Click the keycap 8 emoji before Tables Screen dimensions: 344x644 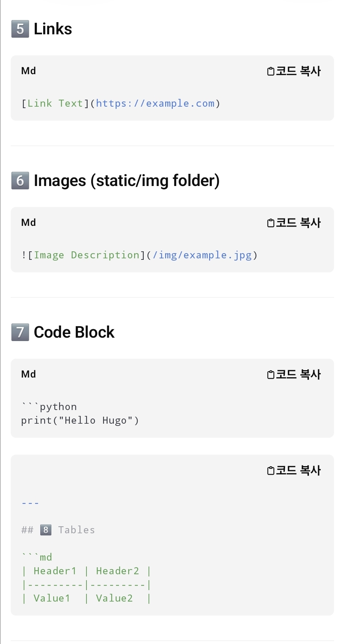(46, 530)
